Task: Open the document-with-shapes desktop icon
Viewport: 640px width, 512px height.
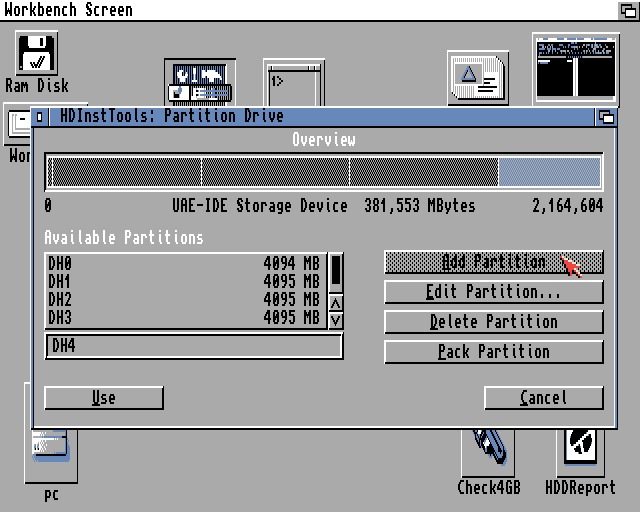Action: click(477, 76)
